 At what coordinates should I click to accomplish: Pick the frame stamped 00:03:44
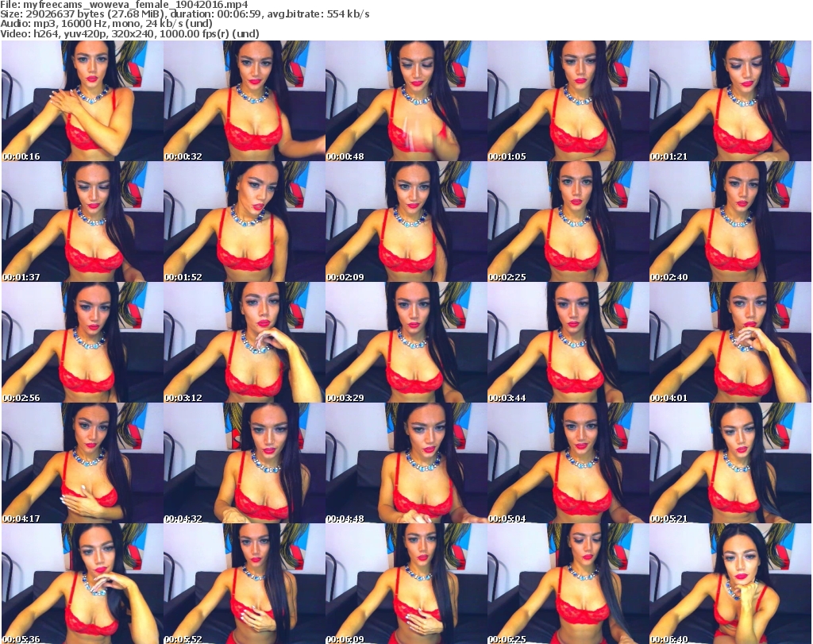pyautogui.click(x=568, y=343)
